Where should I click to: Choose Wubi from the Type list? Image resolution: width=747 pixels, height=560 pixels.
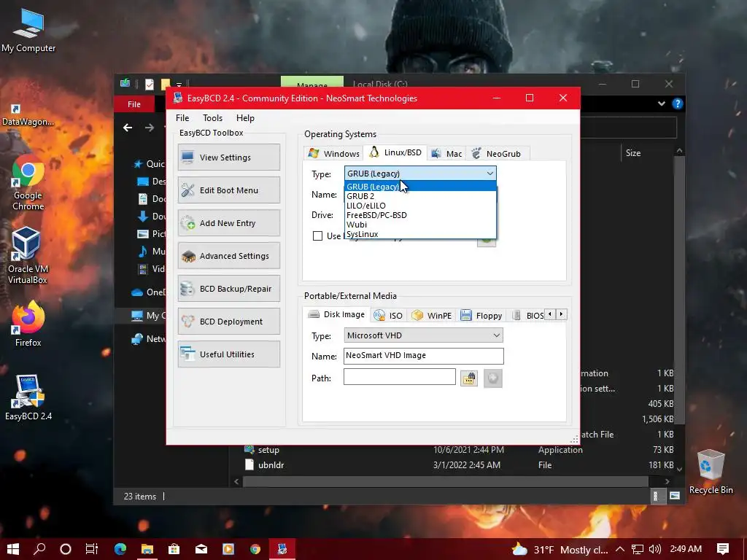419,225
